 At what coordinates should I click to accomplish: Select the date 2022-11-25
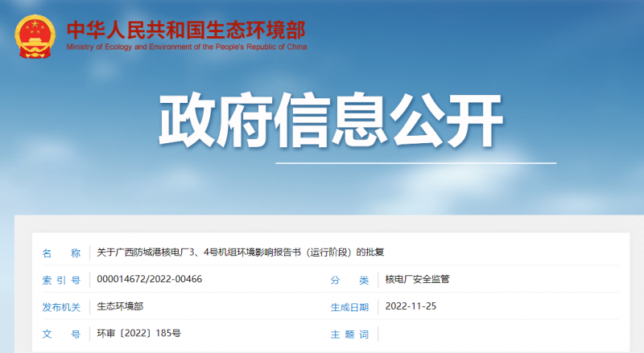[411, 306]
